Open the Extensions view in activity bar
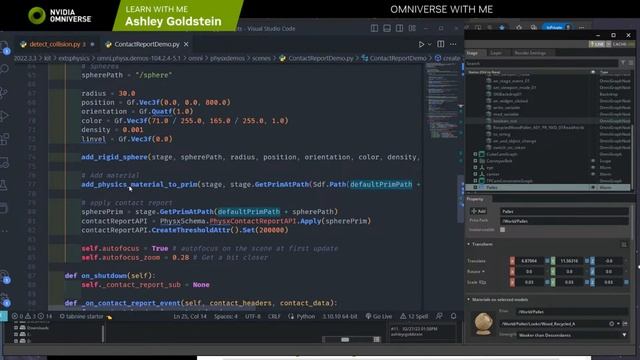Viewport: 640px width, 360px height. click(x=4, y=139)
